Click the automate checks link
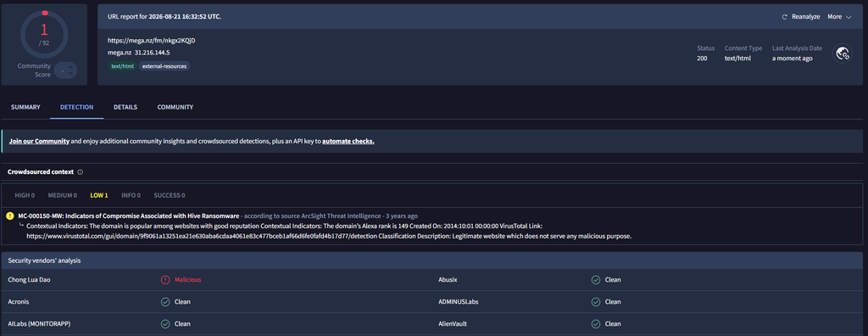Screen dimensions: 868x336 click(348, 142)
